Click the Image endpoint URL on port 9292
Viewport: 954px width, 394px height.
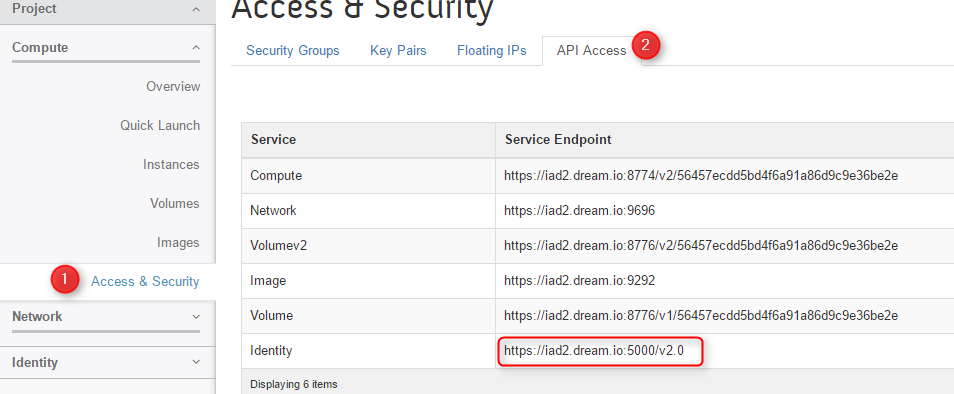point(579,281)
